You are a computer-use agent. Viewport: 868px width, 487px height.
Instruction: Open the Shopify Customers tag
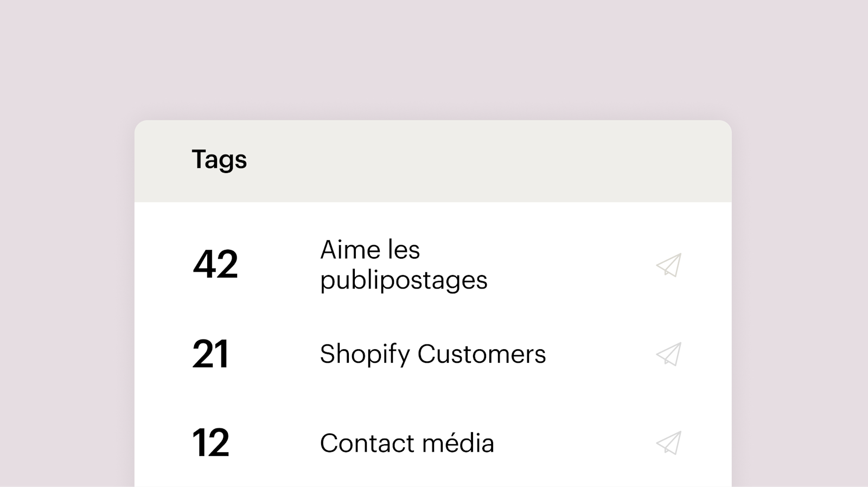click(432, 354)
